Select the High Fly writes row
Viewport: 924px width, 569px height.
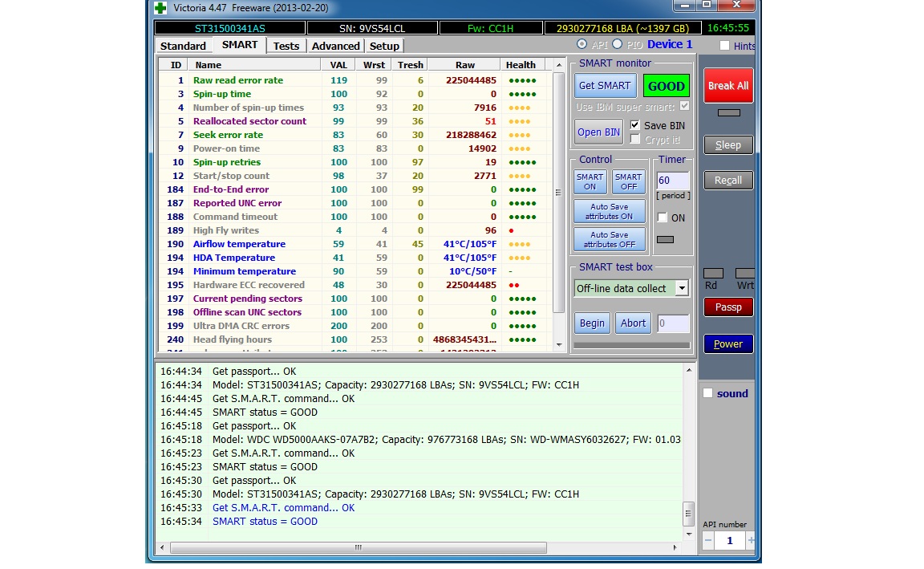click(355, 230)
